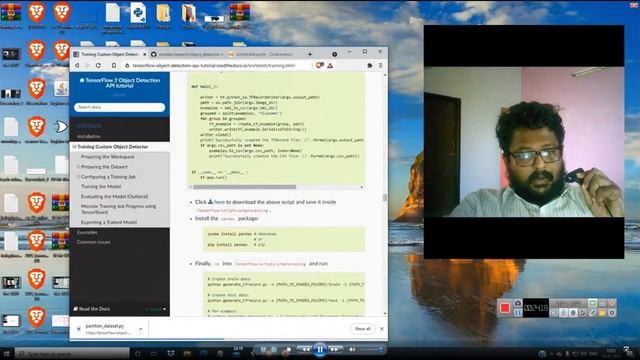
Task: Open File Explorer from the taskbar
Action: (x=187, y=353)
